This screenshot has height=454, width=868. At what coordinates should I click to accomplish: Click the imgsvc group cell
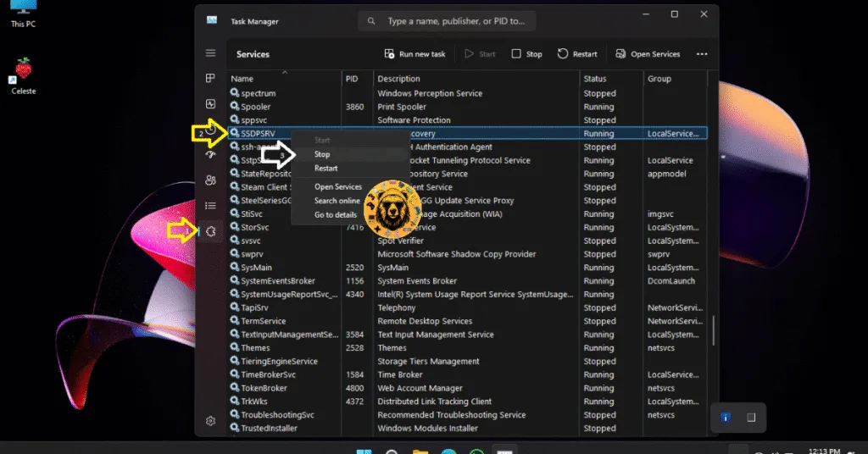coord(660,214)
